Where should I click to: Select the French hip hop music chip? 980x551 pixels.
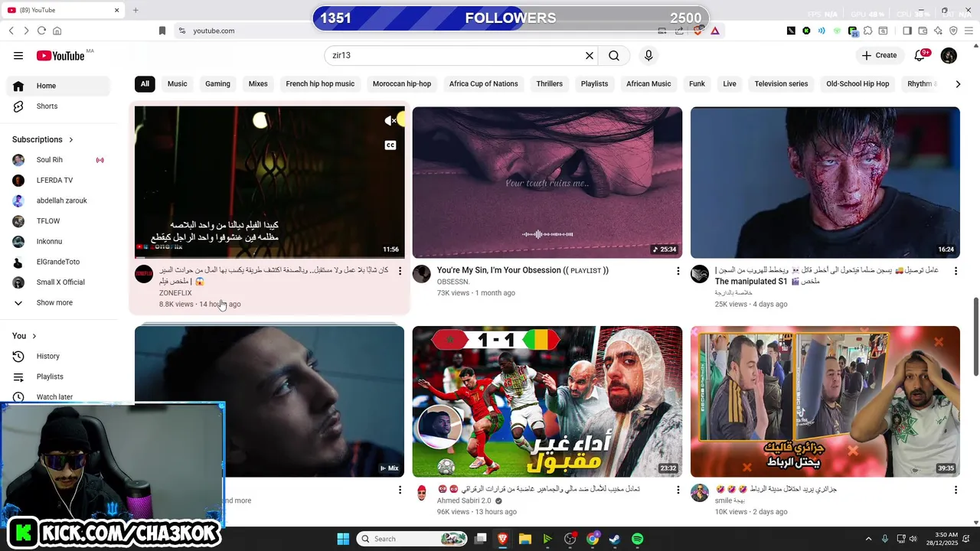[x=320, y=84]
